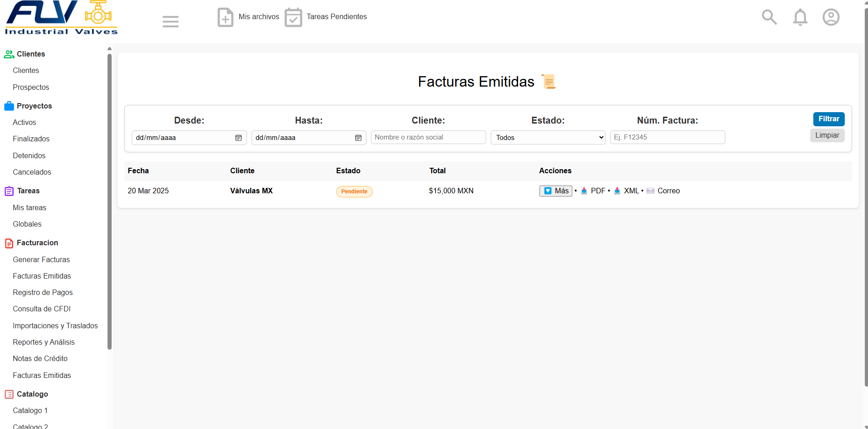Click the Pendiente status badge
The height and width of the screenshot is (429, 868).
[354, 191]
